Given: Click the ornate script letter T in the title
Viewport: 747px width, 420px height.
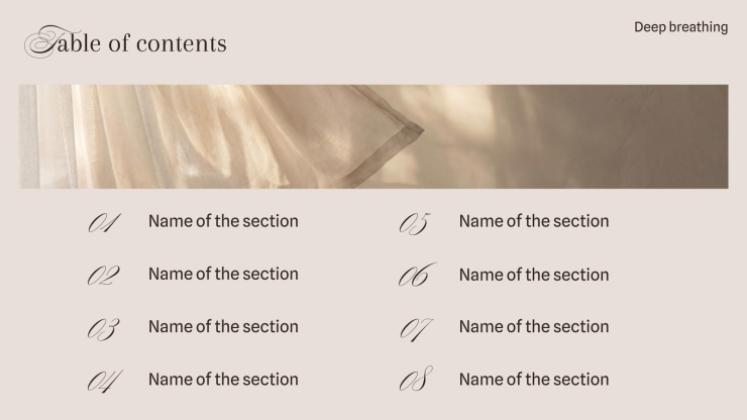Looking at the screenshot, I should click(x=42, y=42).
